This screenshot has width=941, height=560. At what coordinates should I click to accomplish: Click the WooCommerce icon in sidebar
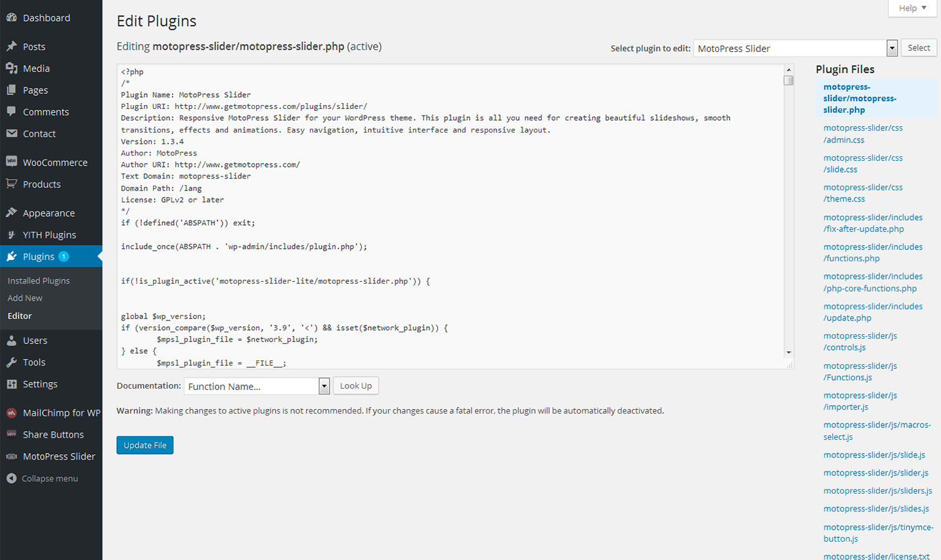[x=11, y=162]
